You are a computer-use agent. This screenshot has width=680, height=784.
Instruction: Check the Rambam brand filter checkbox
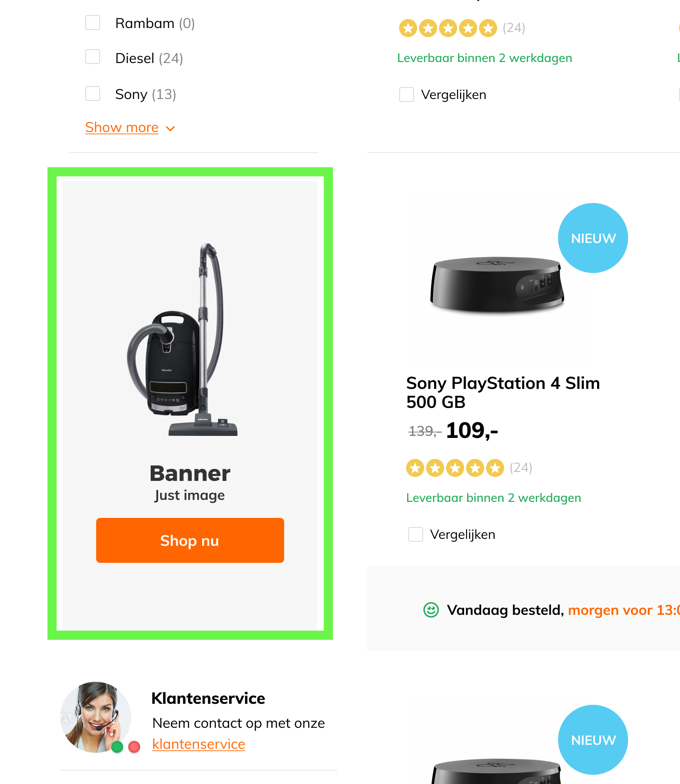click(x=92, y=22)
